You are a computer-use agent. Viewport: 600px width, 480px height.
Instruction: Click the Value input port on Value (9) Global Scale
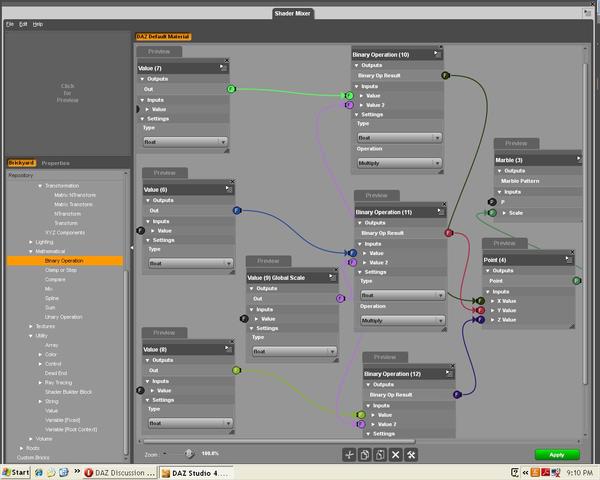[x=244, y=318]
